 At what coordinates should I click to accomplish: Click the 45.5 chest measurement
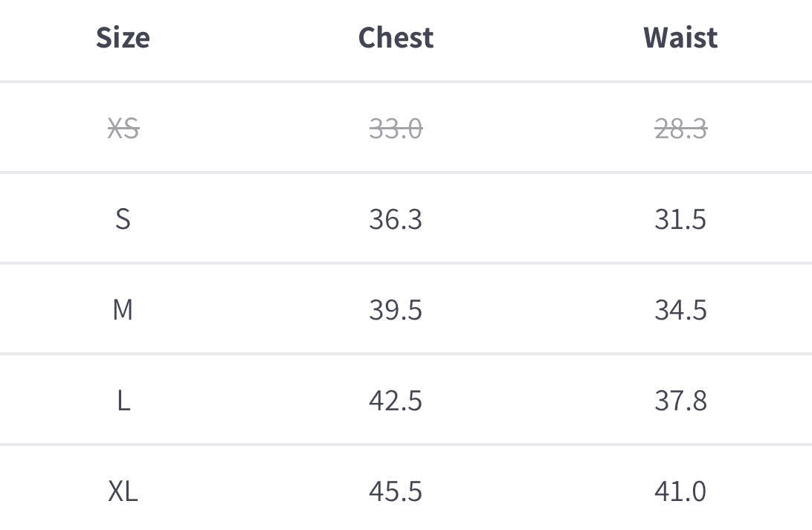coord(396,491)
